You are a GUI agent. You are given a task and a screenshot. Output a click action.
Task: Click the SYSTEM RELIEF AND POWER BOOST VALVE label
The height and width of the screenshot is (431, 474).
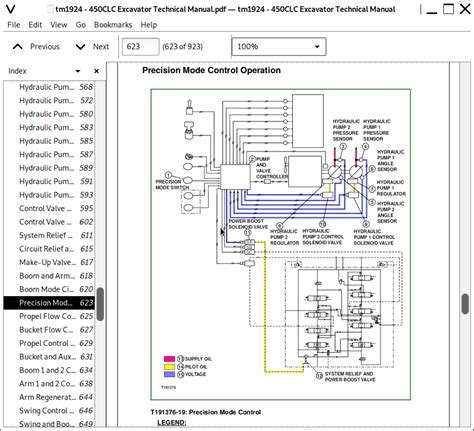[350, 377]
